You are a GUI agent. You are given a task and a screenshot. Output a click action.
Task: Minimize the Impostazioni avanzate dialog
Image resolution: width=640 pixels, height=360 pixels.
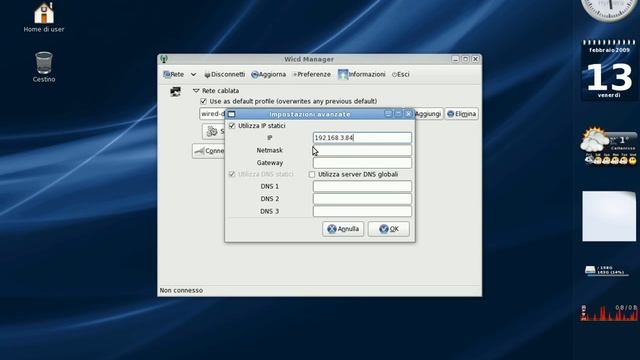[389, 114]
